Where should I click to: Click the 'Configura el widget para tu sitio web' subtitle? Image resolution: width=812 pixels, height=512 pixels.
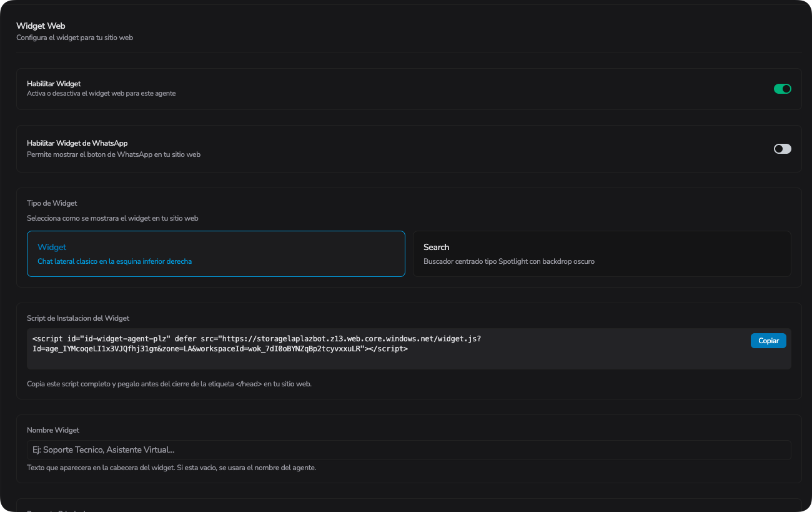pos(75,38)
